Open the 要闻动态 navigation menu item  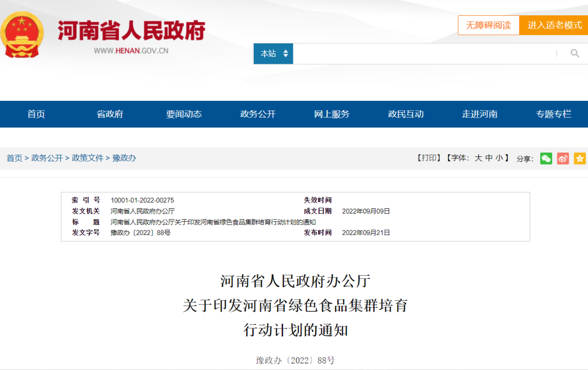184,114
